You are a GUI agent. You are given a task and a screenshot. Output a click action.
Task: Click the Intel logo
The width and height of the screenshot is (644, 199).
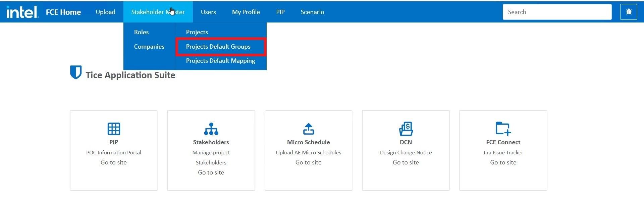click(x=22, y=12)
